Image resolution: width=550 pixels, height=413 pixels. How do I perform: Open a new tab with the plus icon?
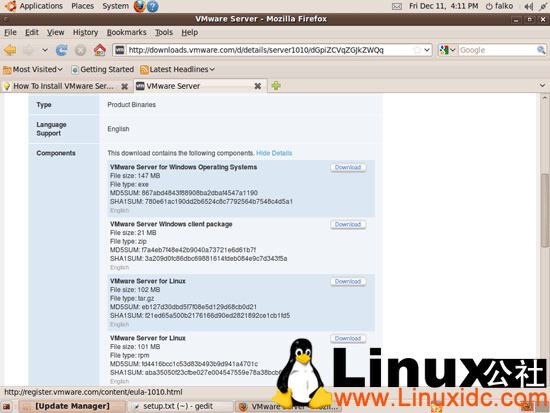[276, 86]
